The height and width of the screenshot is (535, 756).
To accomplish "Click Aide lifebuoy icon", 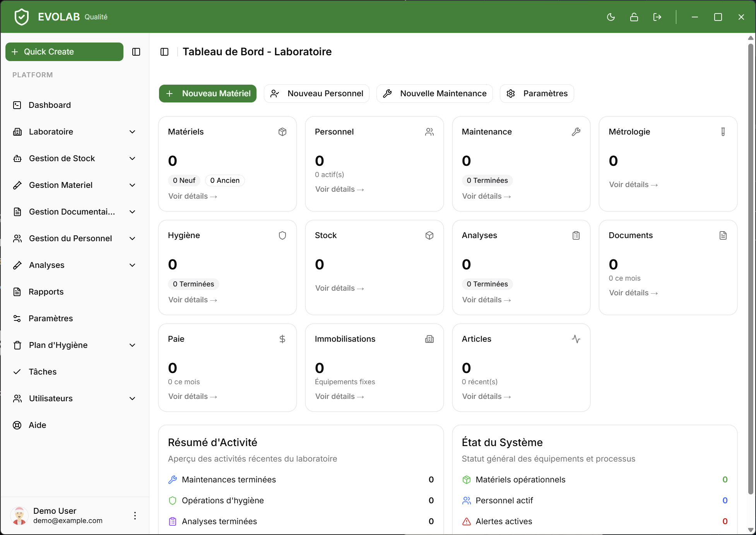I will point(17,425).
